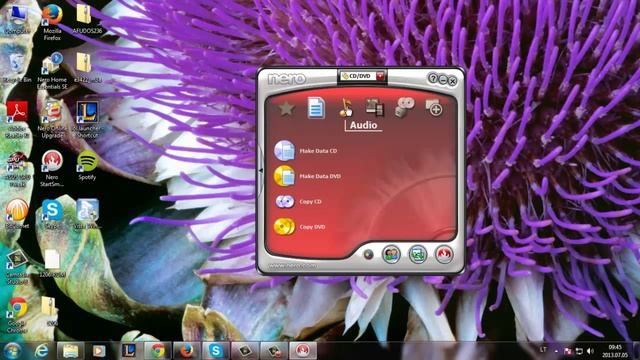Open the taskbar clock showing 09:45
Image resolution: width=640 pixels, height=360 pixels.
615,351
